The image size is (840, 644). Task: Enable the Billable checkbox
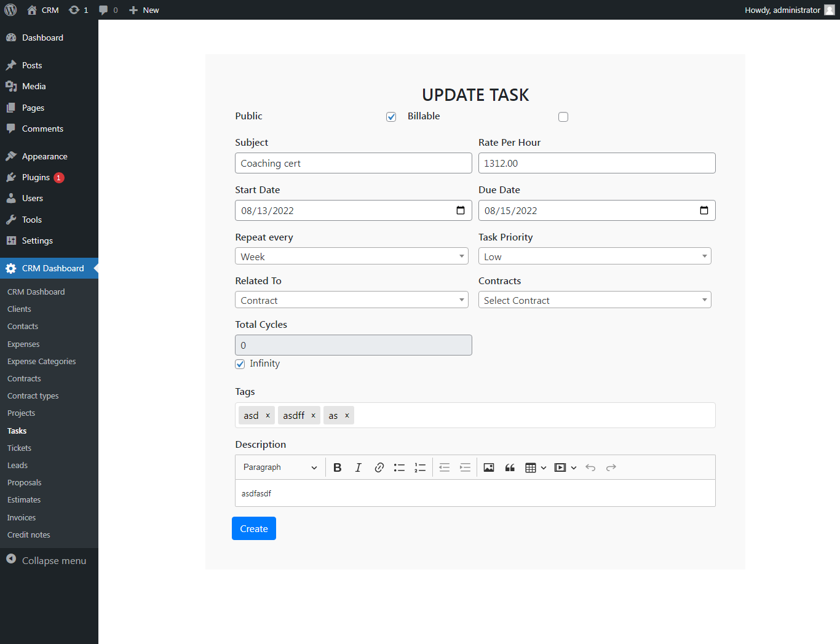(x=563, y=116)
